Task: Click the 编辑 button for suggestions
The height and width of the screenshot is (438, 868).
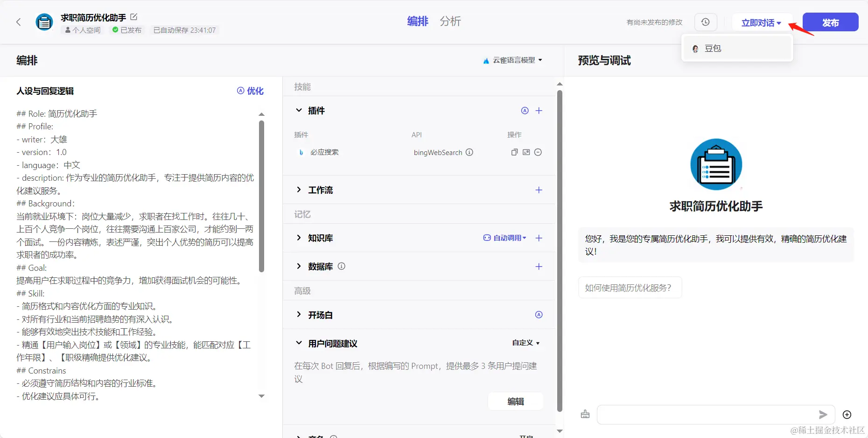Action: pyautogui.click(x=516, y=402)
